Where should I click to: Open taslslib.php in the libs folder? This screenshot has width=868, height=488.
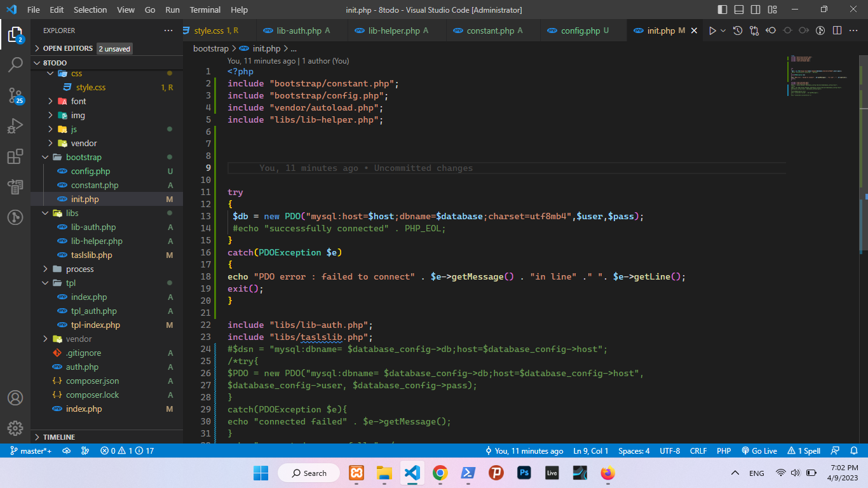(107, 255)
